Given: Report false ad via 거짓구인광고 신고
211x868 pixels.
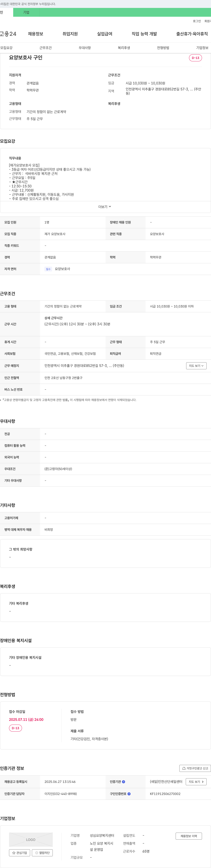Looking at the screenshot, I should (x=195, y=768).
